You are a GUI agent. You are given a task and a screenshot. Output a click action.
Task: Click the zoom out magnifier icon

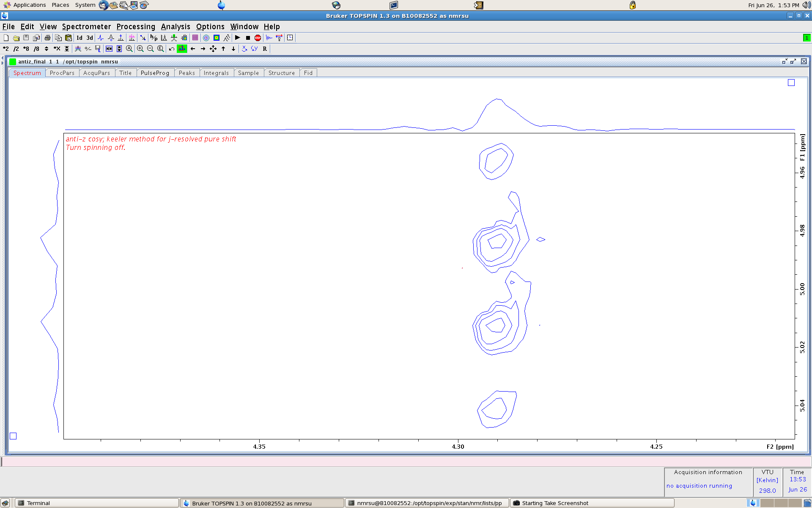[151, 49]
